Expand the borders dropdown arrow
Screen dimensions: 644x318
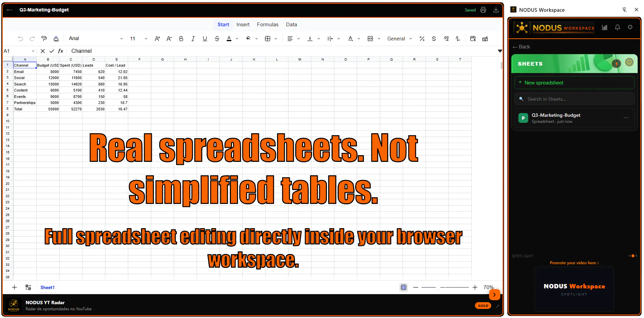point(276,39)
